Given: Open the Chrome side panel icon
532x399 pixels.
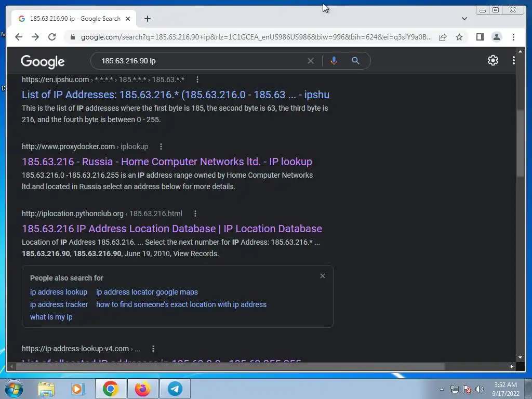Looking at the screenshot, I should 480,37.
